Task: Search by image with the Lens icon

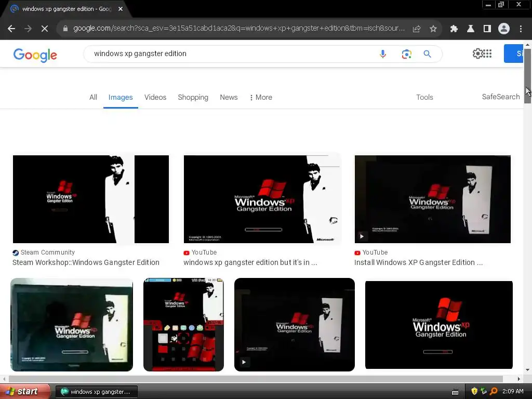Action: (x=406, y=54)
